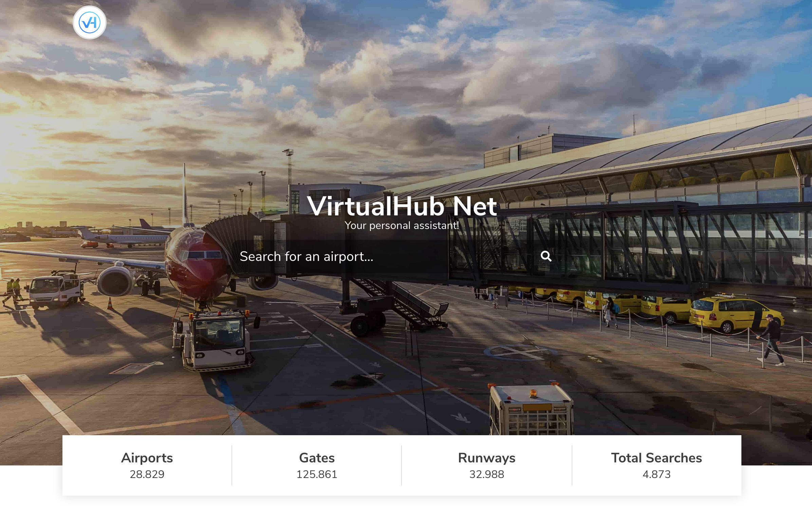Click the jet engine under the wing

click(116, 281)
